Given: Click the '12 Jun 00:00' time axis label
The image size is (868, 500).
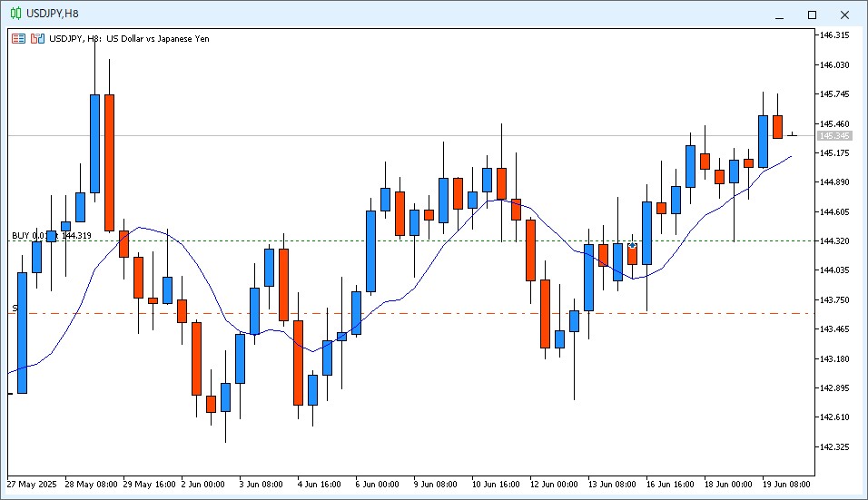Looking at the screenshot, I should pyautogui.click(x=554, y=485).
